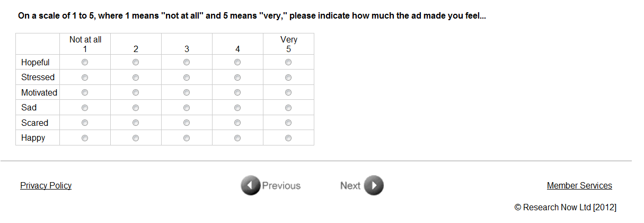Rate Hopeful as 5, very
Image resolution: width=644 pixels, height=223 pixels.
pos(288,62)
